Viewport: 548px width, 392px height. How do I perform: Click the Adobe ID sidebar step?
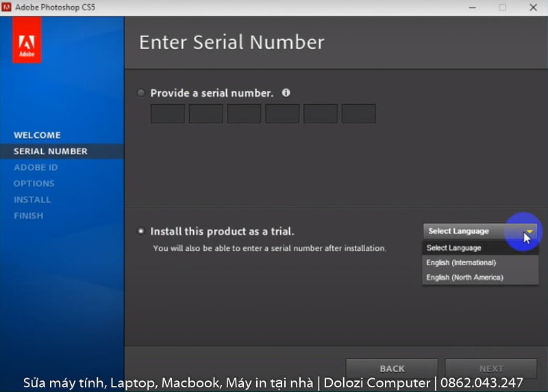tap(36, 167)
